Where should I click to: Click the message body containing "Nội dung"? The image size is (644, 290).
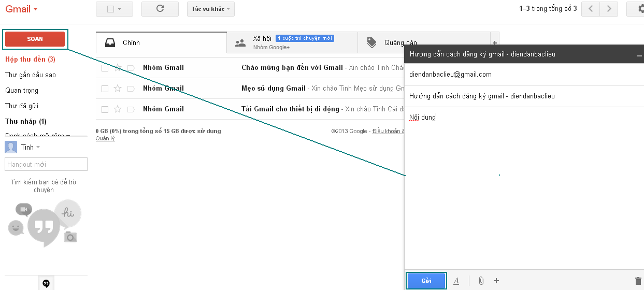point(524,189)
